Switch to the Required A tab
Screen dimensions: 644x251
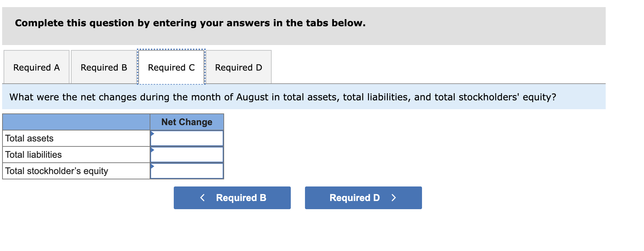click(36, 67)
